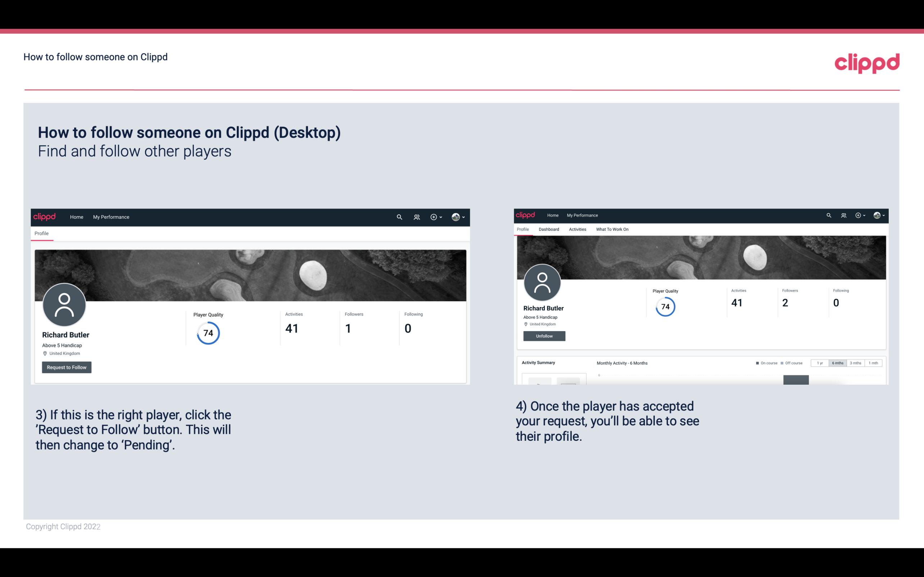Screen dimensions: 924x577
Task: Click the 'Activities' tab in right panel
Action: tap(576, 229)
